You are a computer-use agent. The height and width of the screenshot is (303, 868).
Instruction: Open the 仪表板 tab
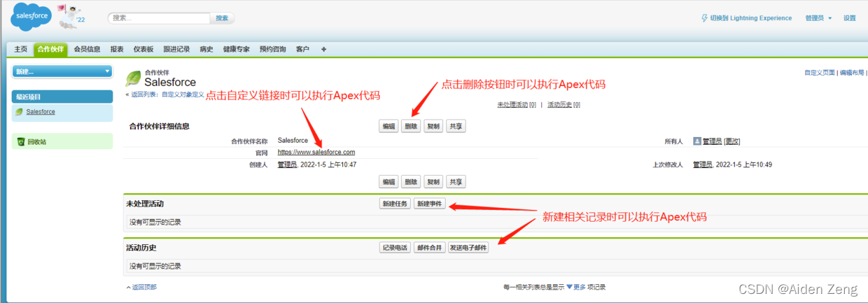[x=143, y=49]
